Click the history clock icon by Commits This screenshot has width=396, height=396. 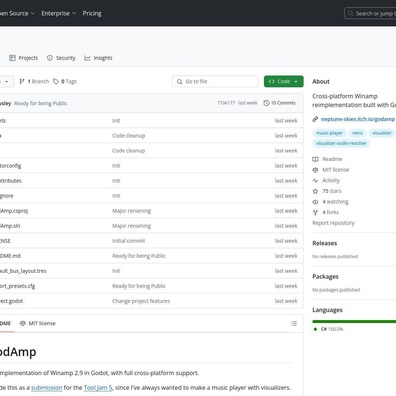pyautogui.click(x=266, y=103)
